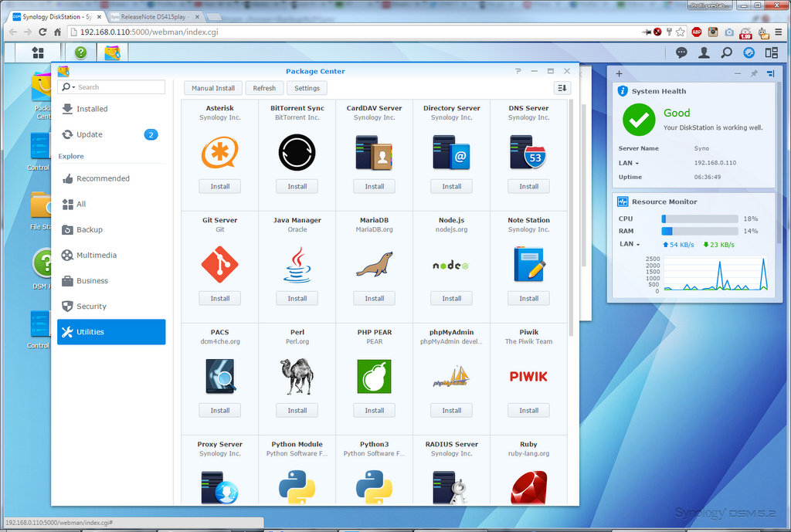Click the browser address bar
The height and width of the screenshot is (532, 791).
[353, 32]
